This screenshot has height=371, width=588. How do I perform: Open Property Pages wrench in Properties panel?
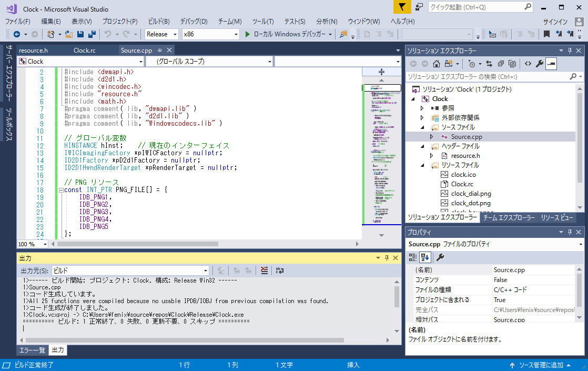[x=440, y=257]
